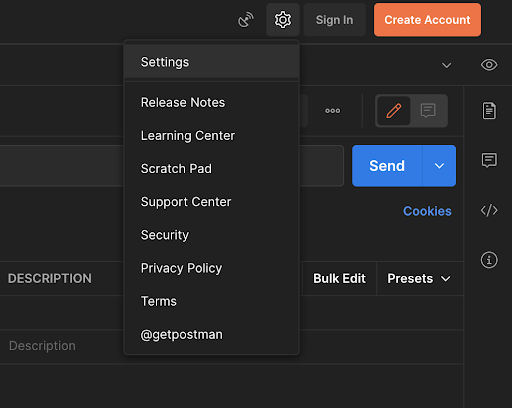Open Settings from the dropdown menu
The width and height of the screenshot is (512, 408).
(211, 62)
